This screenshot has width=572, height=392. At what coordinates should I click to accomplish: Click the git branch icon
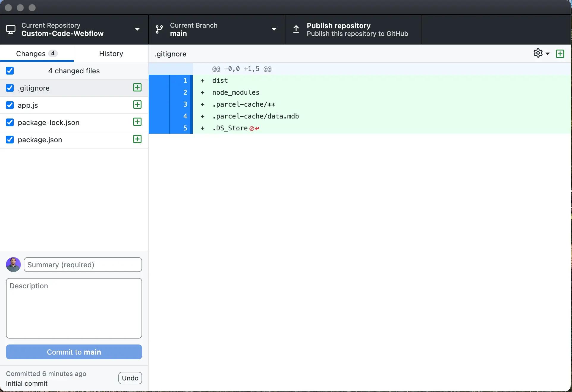[x=159, y=29]
